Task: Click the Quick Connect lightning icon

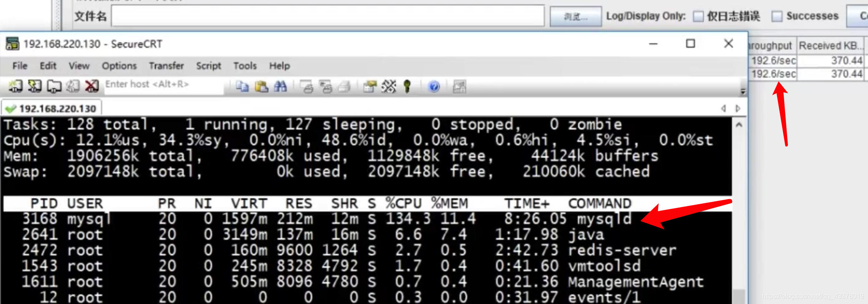Action: 35,86
